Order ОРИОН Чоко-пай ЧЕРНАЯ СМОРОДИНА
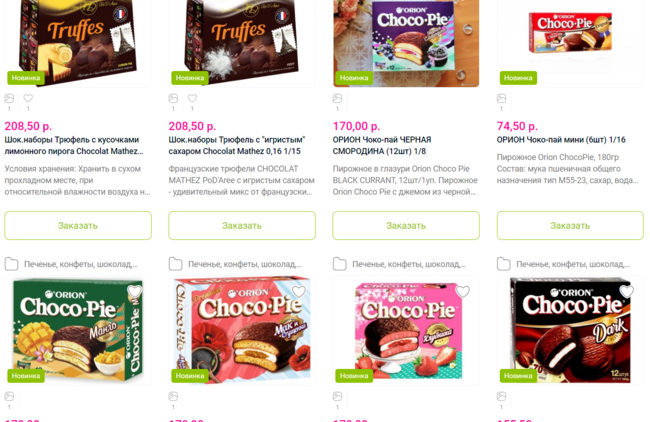The height and width of the screenshot is (422, 650). click(406, 226)
